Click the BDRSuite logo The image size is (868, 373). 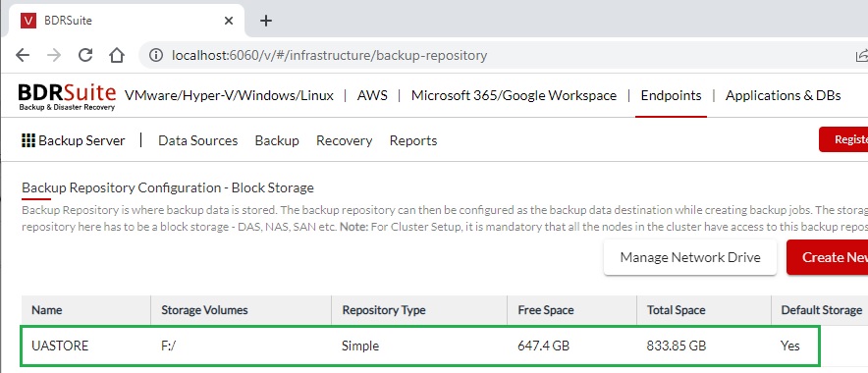(x=67, y=96)
